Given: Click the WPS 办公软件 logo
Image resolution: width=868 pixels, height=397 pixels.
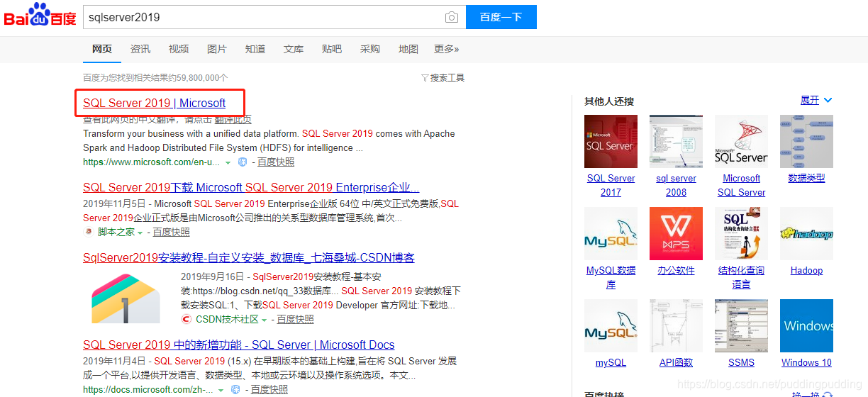Looking at the screenshot, I should coord(676,233).
